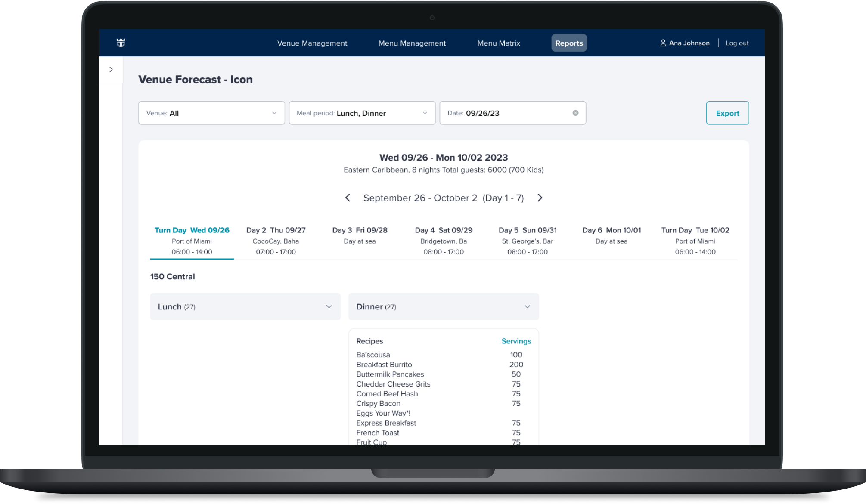Open Menu Management in the top navigation
Image resolution: width=866 pixels, height=504 pixels.
tap(412, 43)
